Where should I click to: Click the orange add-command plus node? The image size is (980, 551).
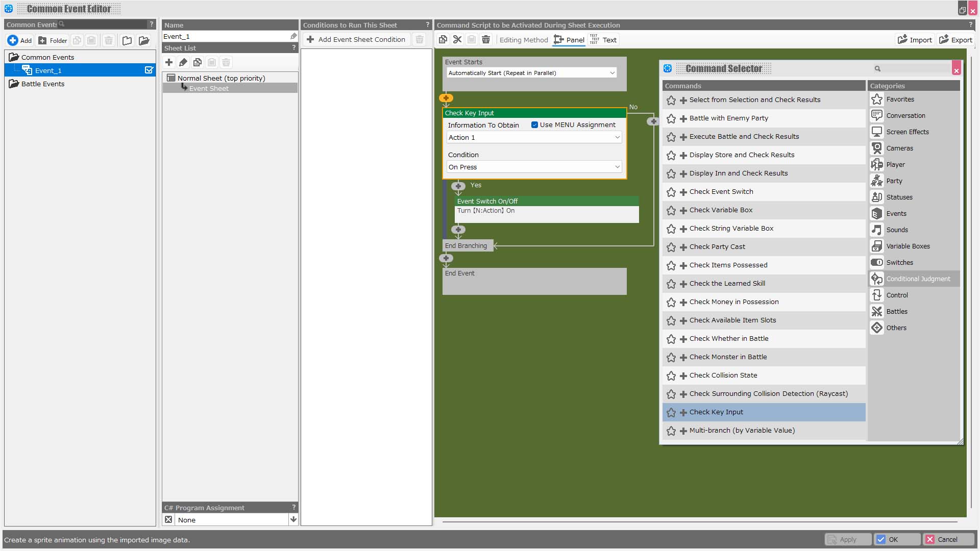pyautogui.click(x=446, y=98)
